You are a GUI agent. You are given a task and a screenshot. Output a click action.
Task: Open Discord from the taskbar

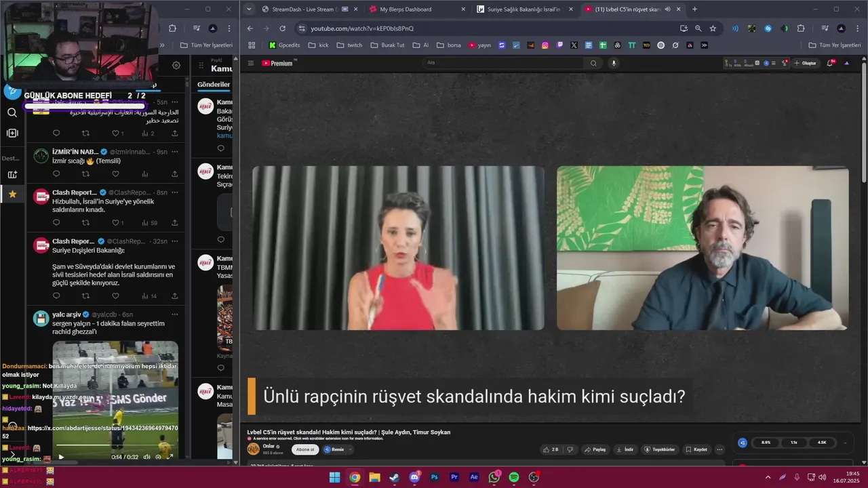(414, 477)
